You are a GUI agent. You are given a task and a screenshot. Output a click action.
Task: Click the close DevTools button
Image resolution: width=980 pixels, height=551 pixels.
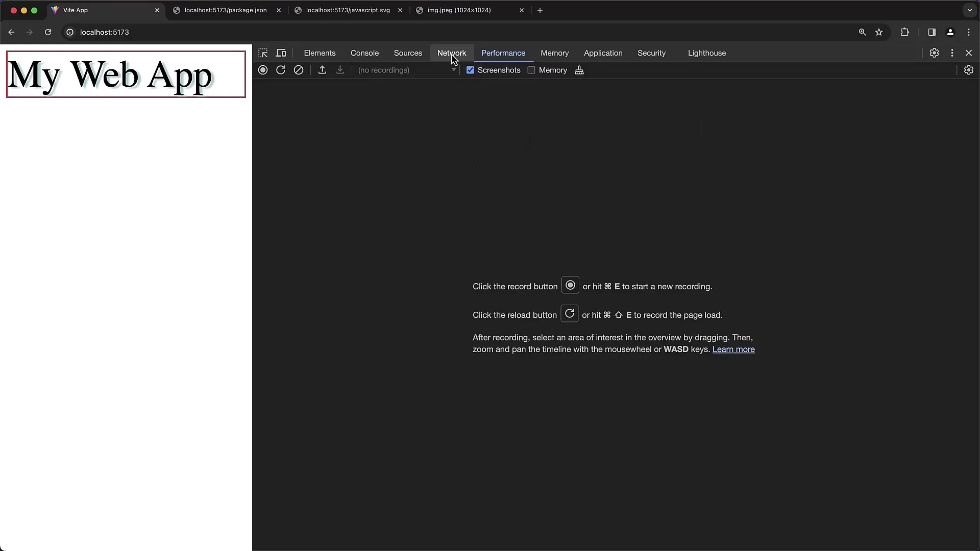point(969,53)
